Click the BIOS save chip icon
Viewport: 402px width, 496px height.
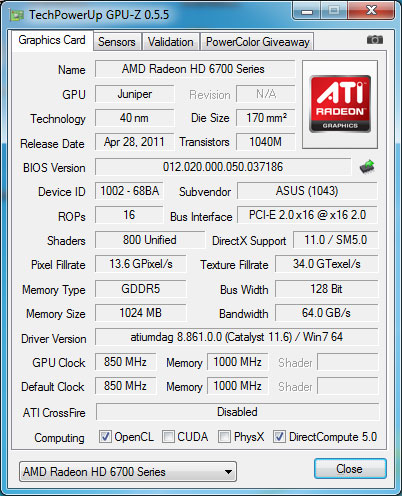[367, 167]
